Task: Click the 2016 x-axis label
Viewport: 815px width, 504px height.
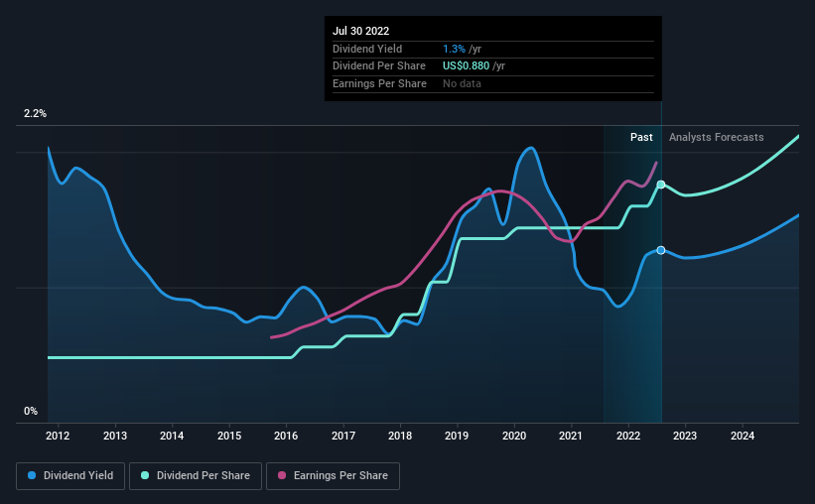Action: (286, 436)
